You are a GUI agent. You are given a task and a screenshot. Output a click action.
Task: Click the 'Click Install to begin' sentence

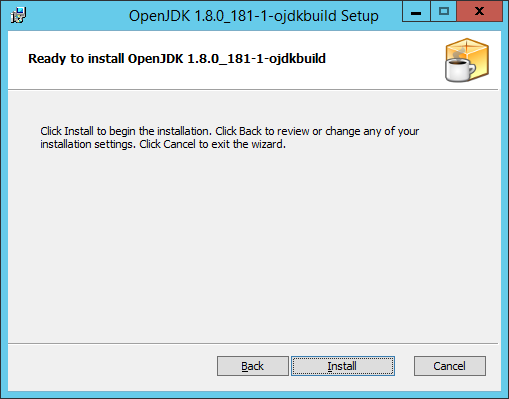point(126,131)
